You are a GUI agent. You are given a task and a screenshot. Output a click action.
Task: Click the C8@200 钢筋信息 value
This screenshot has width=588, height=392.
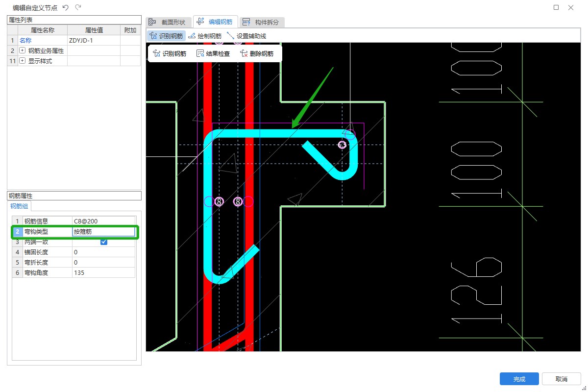(x=103, y=221)
